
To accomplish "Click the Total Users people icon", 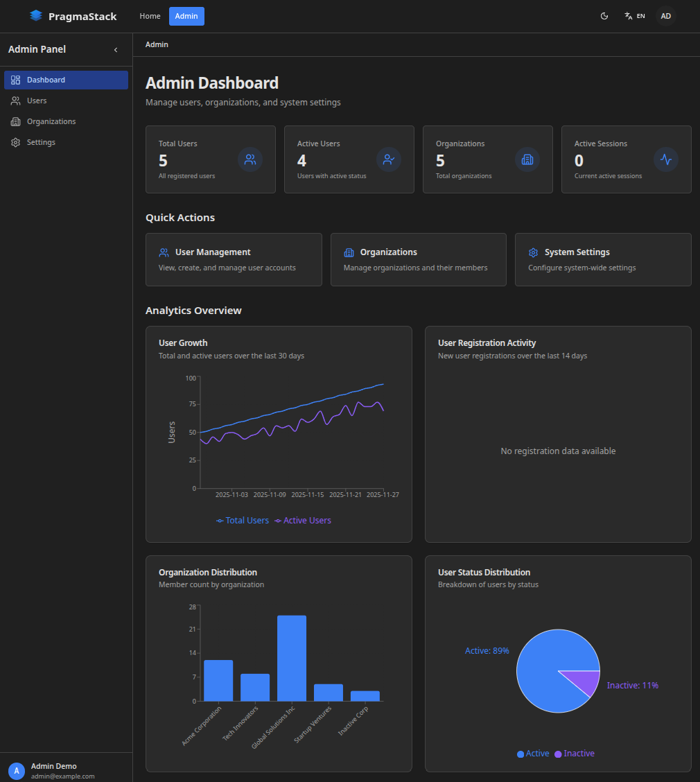I will (x=250, y=159).
